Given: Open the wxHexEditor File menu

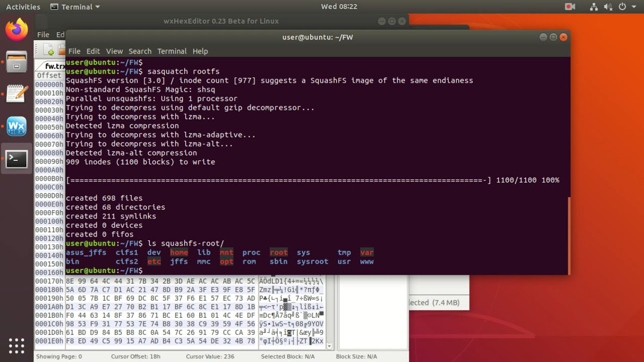Looking at the screenshot, I should point(43,34).
